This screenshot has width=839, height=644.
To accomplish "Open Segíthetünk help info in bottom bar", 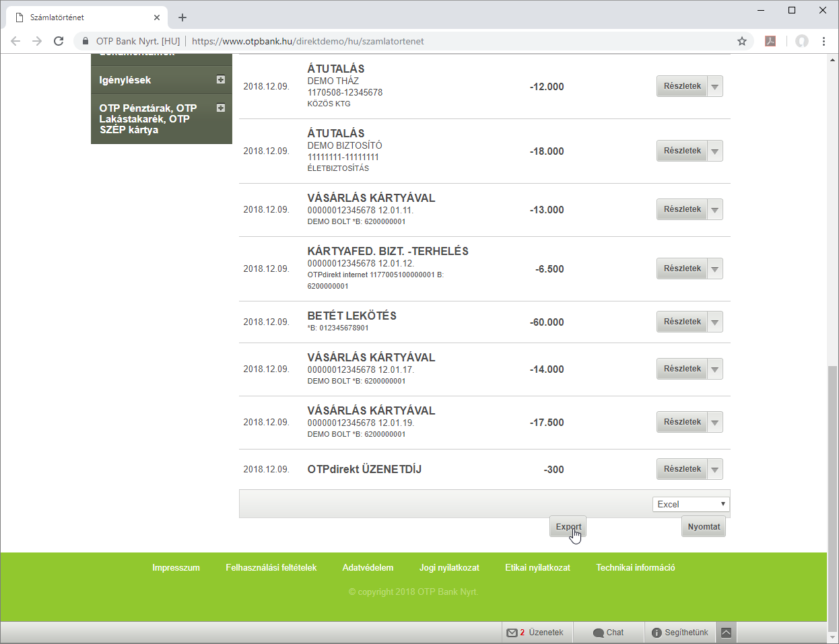I will 680,633.
